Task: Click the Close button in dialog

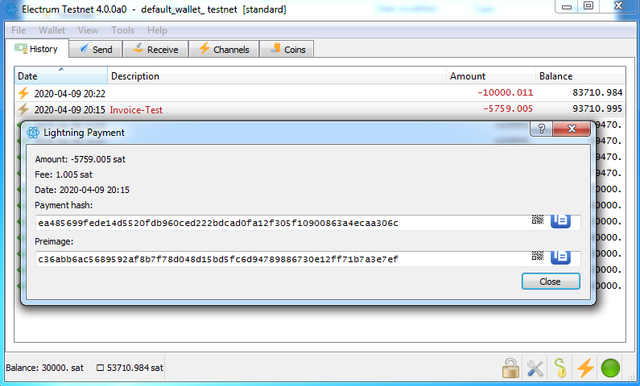Action: point(551,282)
